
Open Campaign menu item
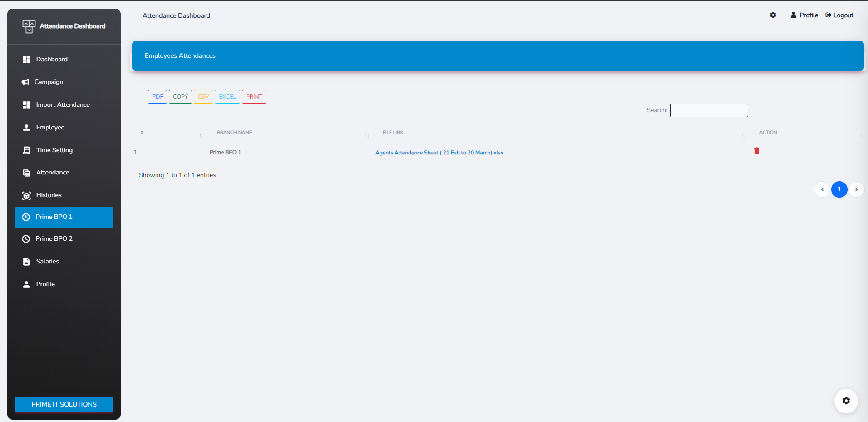pos(49,82)
